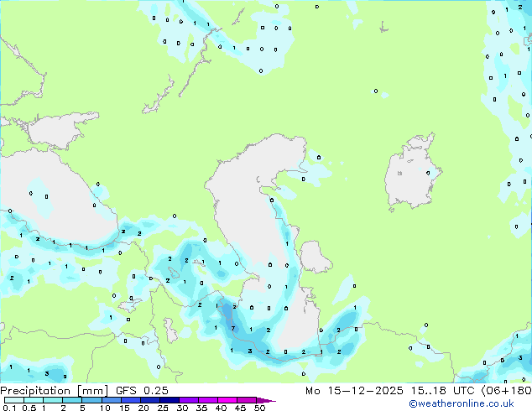Viewport: 532px width, 411px height.
Task: Click the '15..18 UTC' time text
Action: (442, 391)
